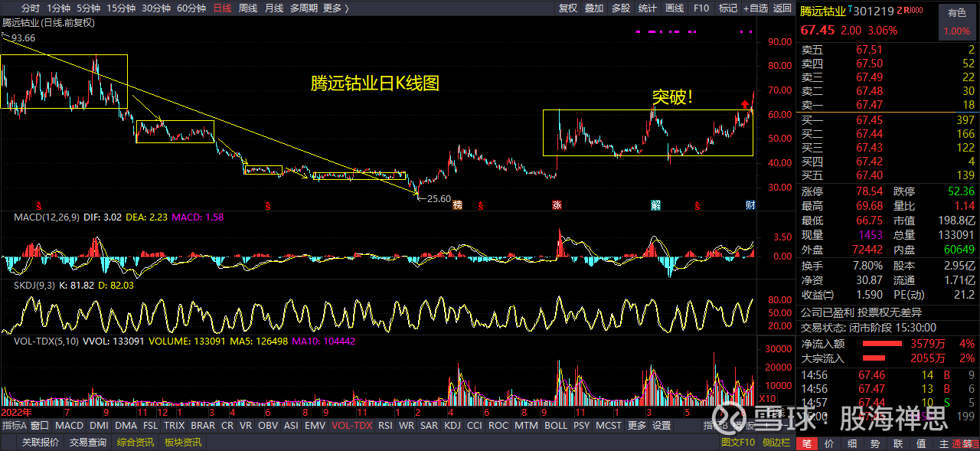
Task: Open the 复权 adjustment menu
Action: tap(568, 8)
